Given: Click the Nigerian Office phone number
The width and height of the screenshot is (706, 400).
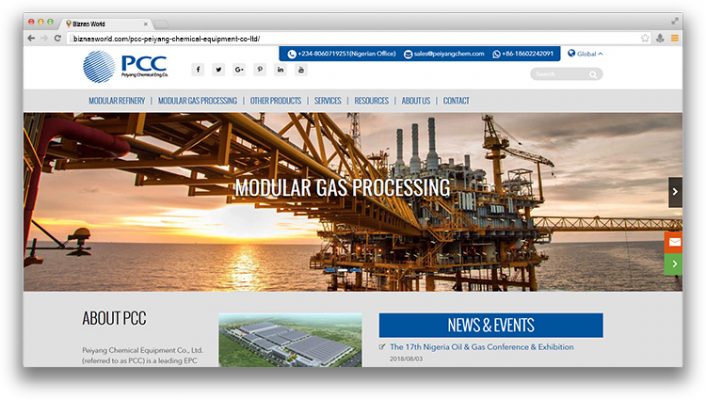Looking at the screenshot, I should 342,54.
